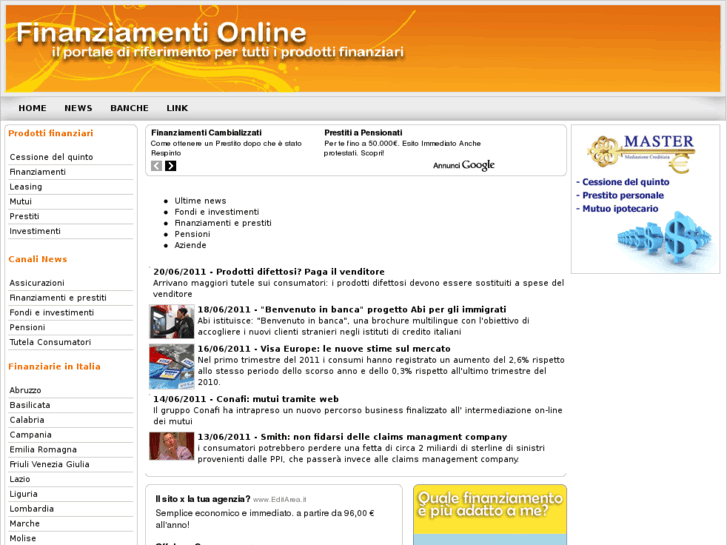The height and width of the screenshot is (545, 727).
Task: Open Visa Europe nuove stime article
Action: [x=324, y=349]
